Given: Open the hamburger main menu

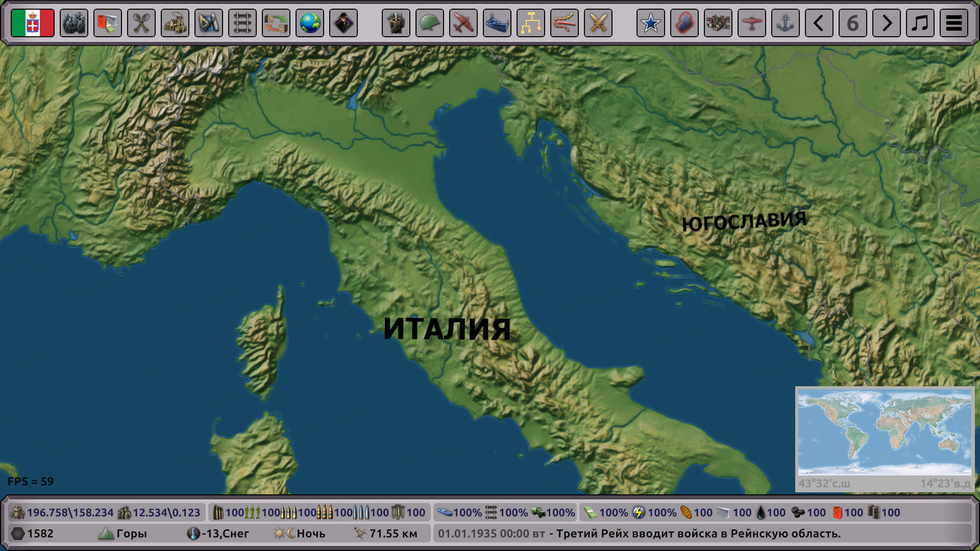Looking at the screenshot, I should 954,23.
